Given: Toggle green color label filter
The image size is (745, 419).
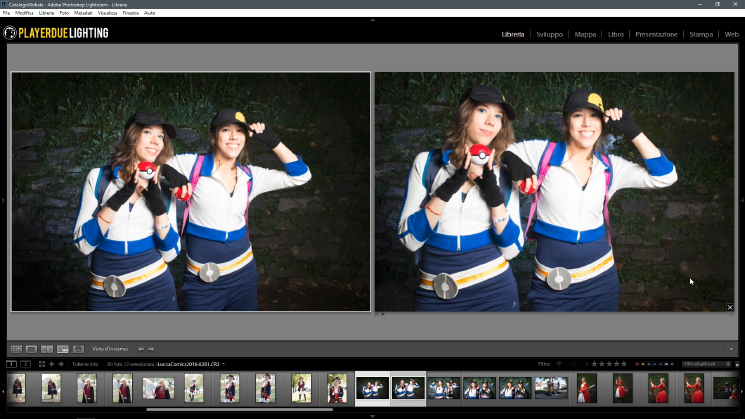Looking at the screenshot, I should click(x=649, y=364).
